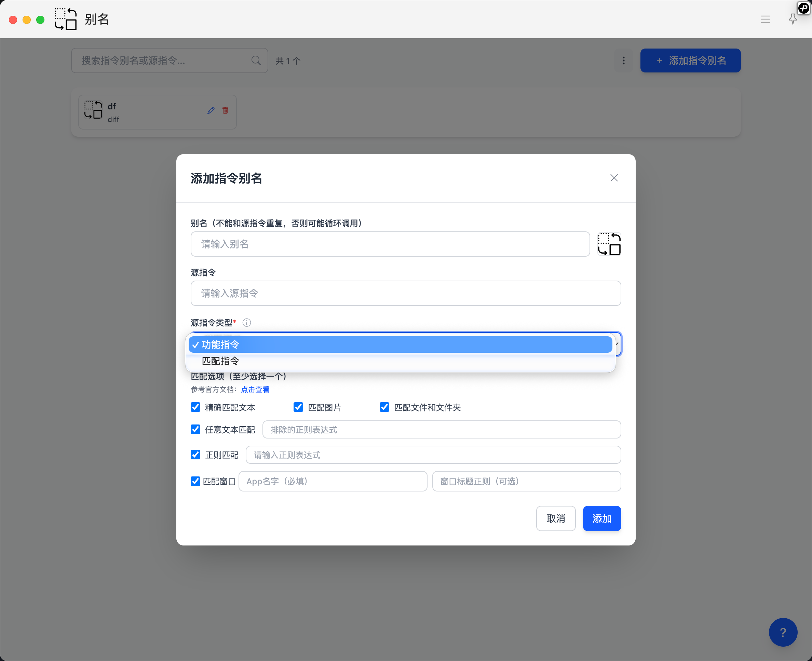Delete the df alias with trash icon
812x661 pixels.
click(225, 110)
